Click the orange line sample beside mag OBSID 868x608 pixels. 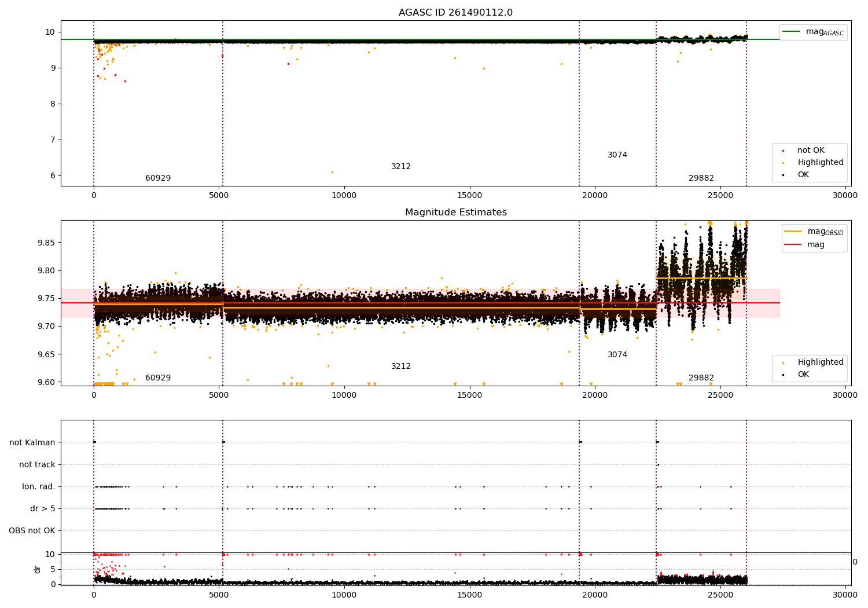793,232
